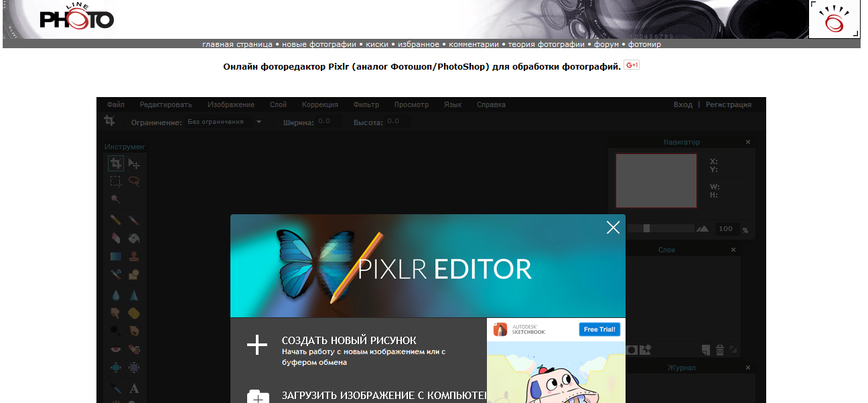The height and width of the screenshot is (403, 868).
Task: Open the Фильтр menu
Action: (x=366, y=104)
